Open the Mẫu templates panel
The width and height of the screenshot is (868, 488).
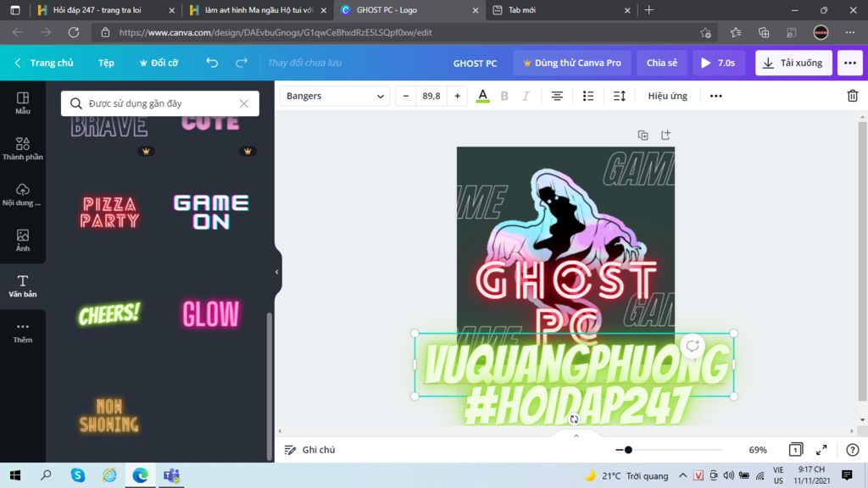23,103
